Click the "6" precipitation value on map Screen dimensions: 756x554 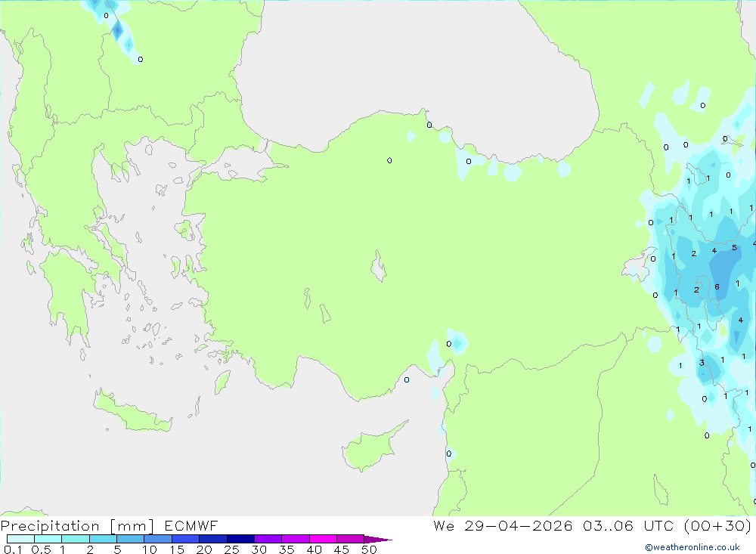point(717,287)
